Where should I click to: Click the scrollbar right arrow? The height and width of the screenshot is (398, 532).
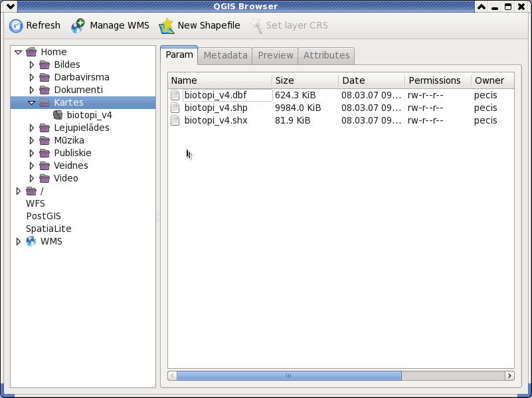pos(509,375)
